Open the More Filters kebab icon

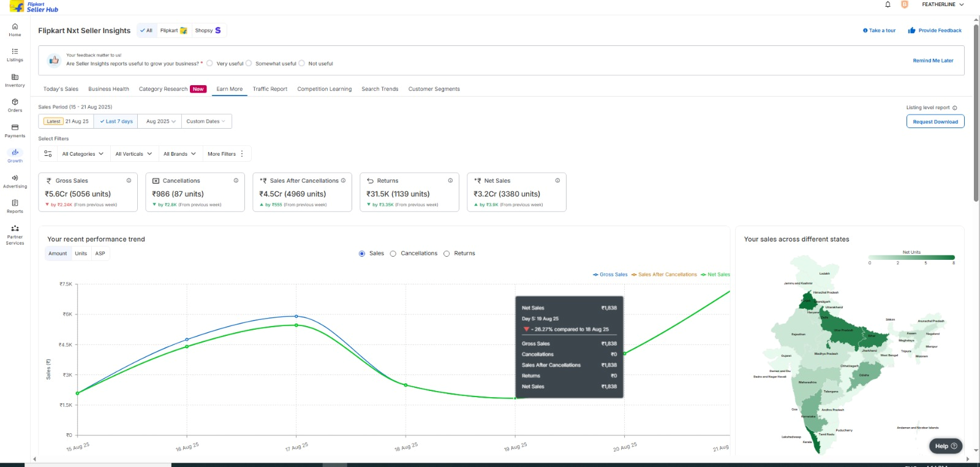[242, 154]
